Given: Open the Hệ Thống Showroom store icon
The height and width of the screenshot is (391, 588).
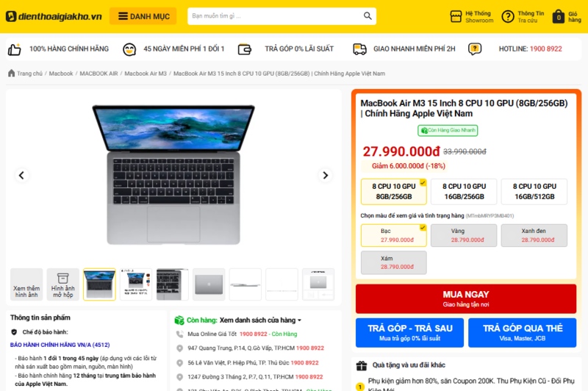Looking at the screenshot, I should click(x=456, y=16).
